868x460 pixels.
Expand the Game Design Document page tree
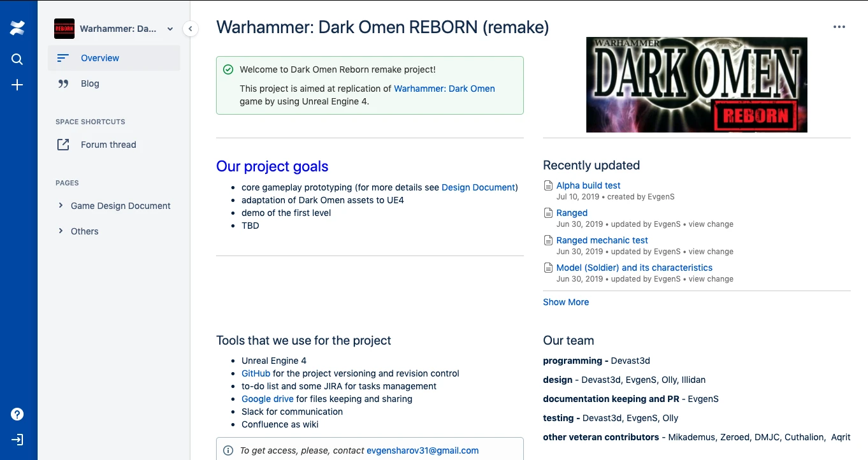click(x=61, y=205)
